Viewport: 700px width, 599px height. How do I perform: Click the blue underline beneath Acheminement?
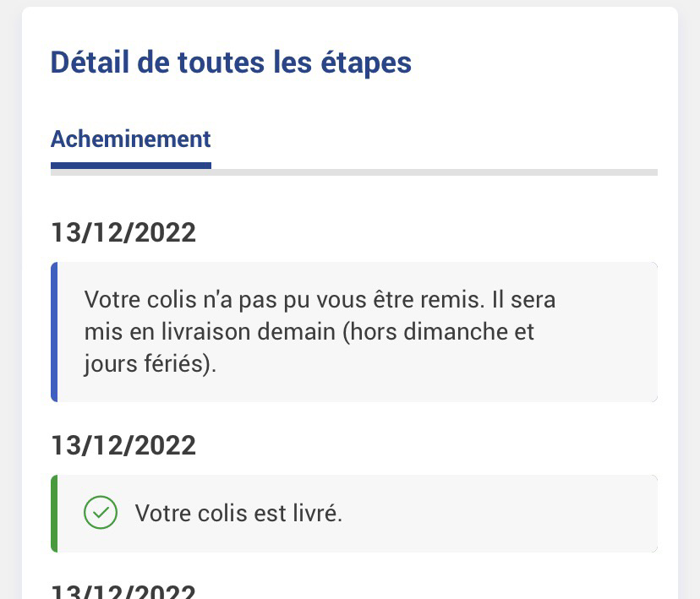131,166
